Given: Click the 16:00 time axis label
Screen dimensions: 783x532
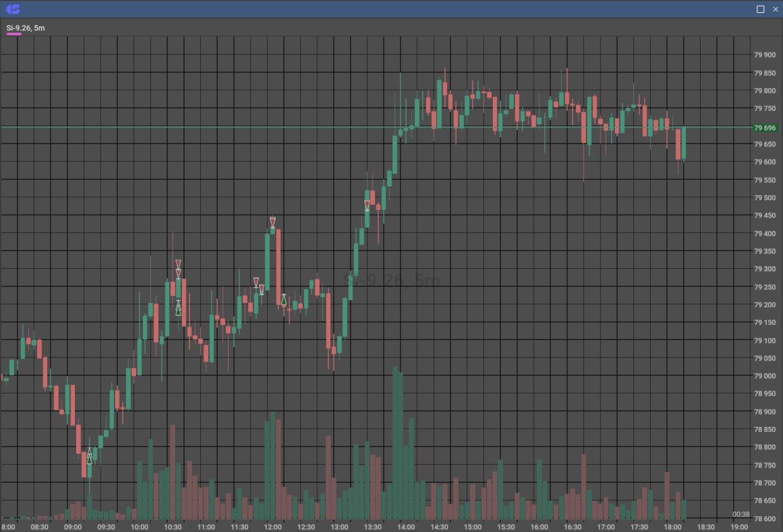Looking at the screenshot, I should (539, 527).
